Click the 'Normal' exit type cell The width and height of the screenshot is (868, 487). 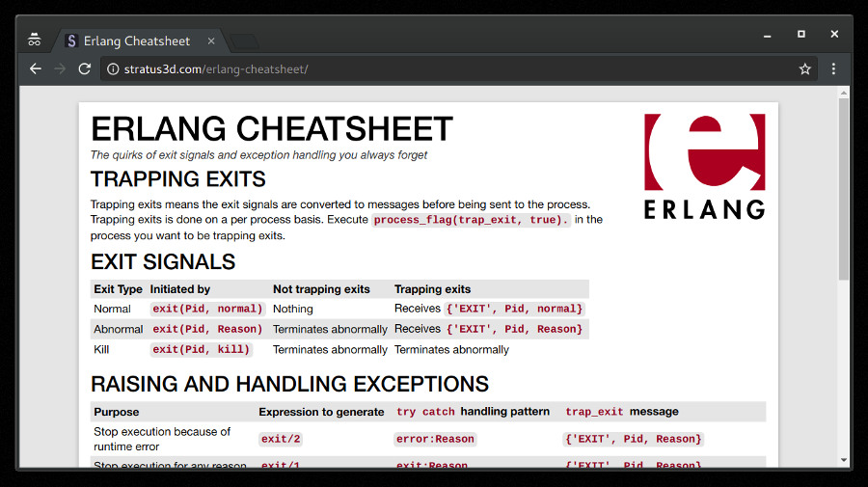(113, 309)
